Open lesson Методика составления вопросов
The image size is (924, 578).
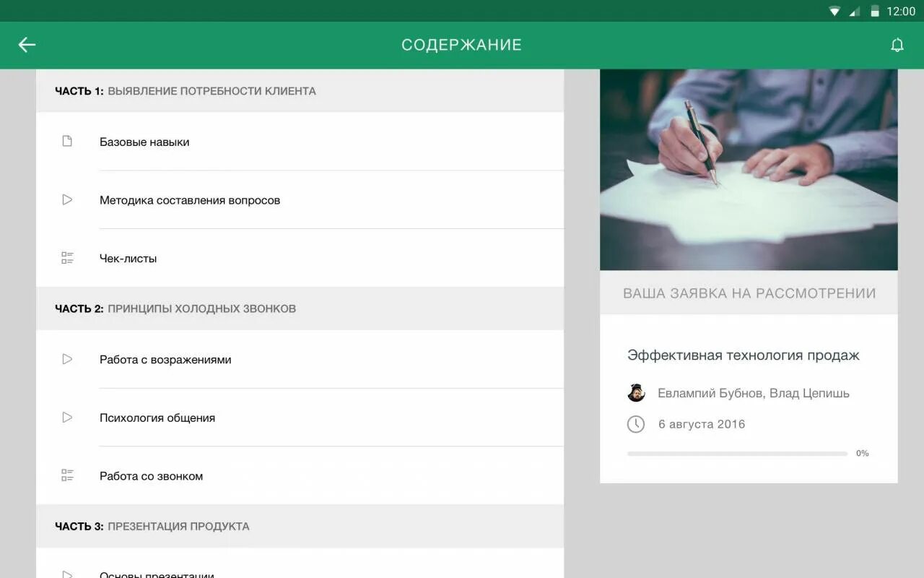pyautogui.click(x=300, y=200)
